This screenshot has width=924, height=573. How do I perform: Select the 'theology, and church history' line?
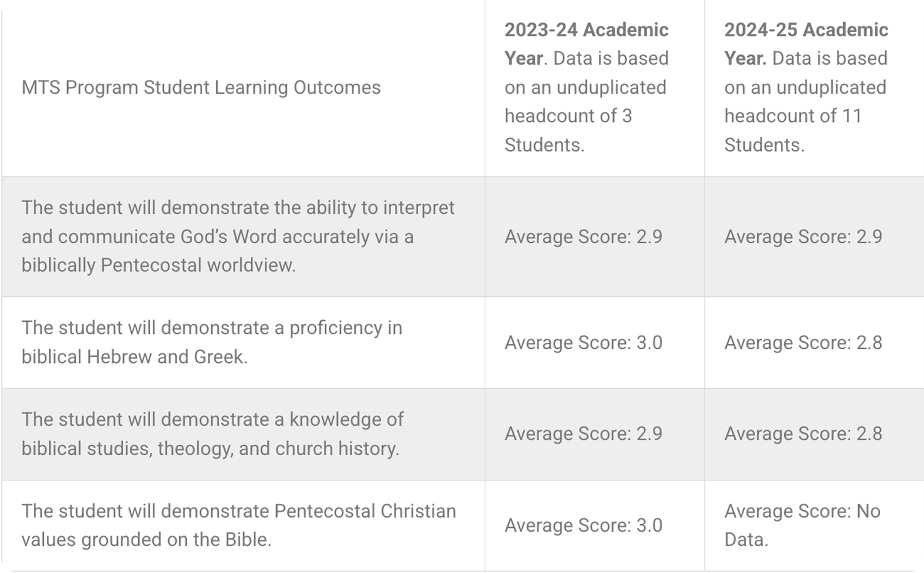pyautogui.click(x=210, y=449)
